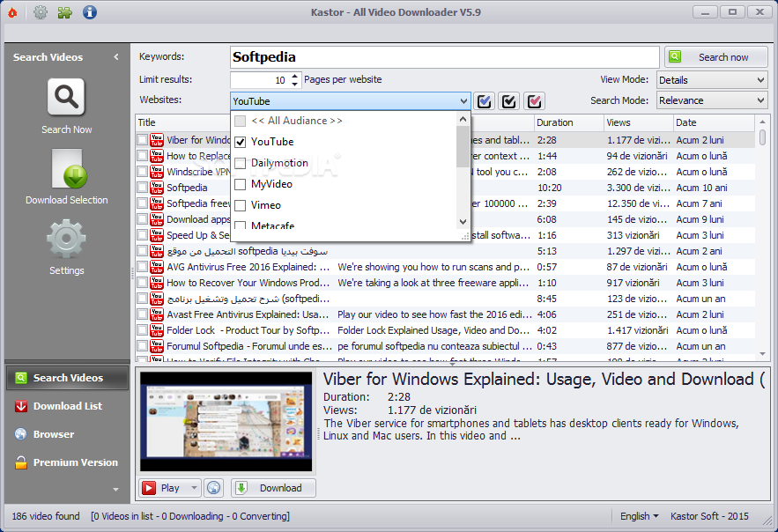Click black checkmark websites icon
Viewport: 778px width, 532px height.
pos(509,101)
